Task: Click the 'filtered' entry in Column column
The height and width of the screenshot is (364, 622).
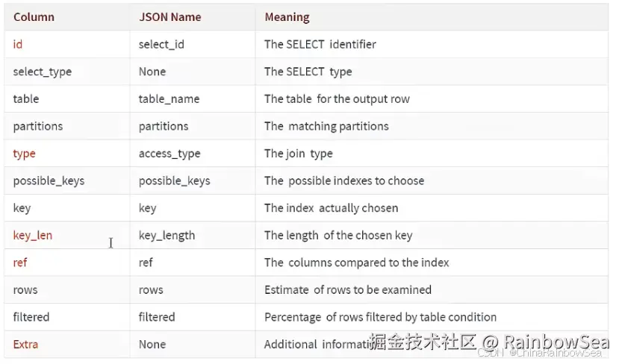Action: coord(31,317)
